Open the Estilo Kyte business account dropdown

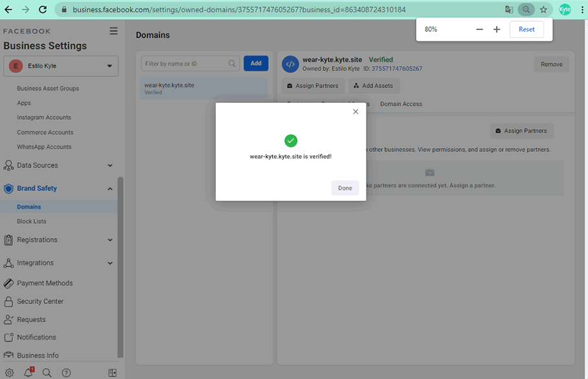(x=61, y=66)
